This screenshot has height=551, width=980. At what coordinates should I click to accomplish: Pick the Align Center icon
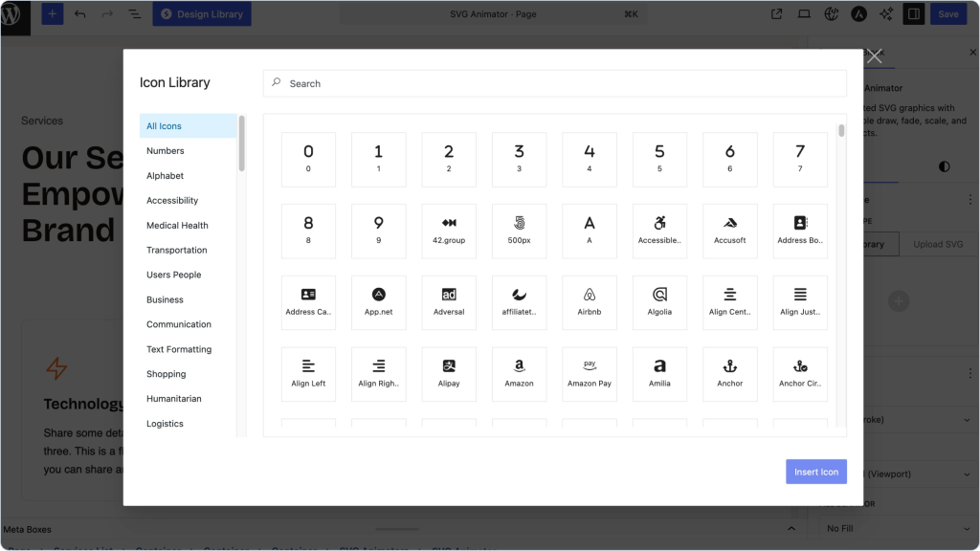coord(729,302)
